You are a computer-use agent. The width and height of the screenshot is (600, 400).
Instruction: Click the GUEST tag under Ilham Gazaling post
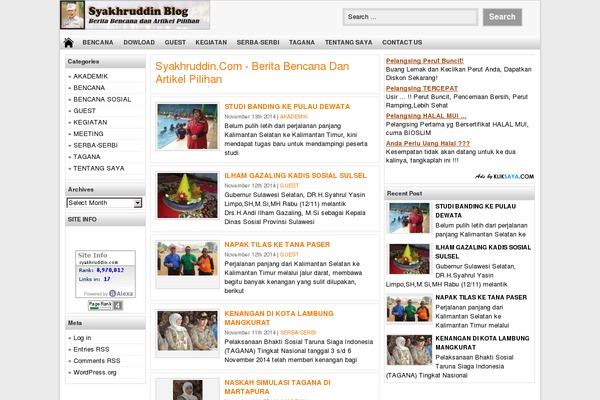[x=289, y=185]
